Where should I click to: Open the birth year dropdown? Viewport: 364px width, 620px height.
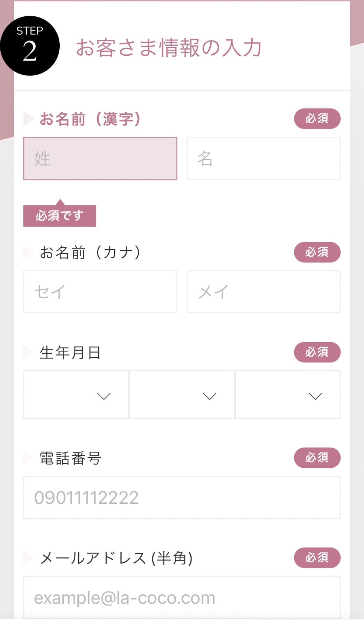[76, 395]
